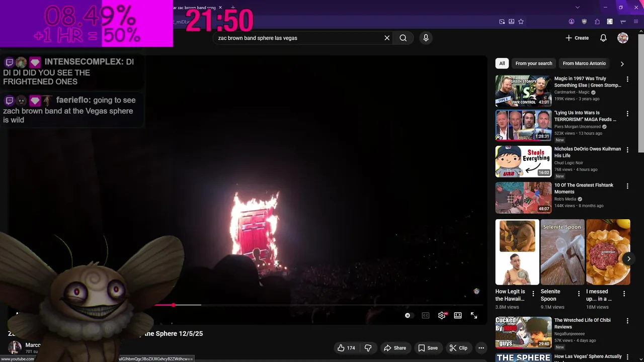Create a Clip of the video
The width and height of the screenshot is (644, 362).
[x=458, y=348]
